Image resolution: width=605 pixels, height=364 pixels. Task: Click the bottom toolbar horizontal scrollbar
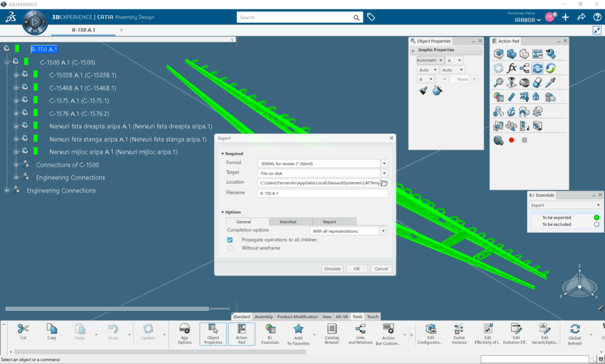pos(160,352)
